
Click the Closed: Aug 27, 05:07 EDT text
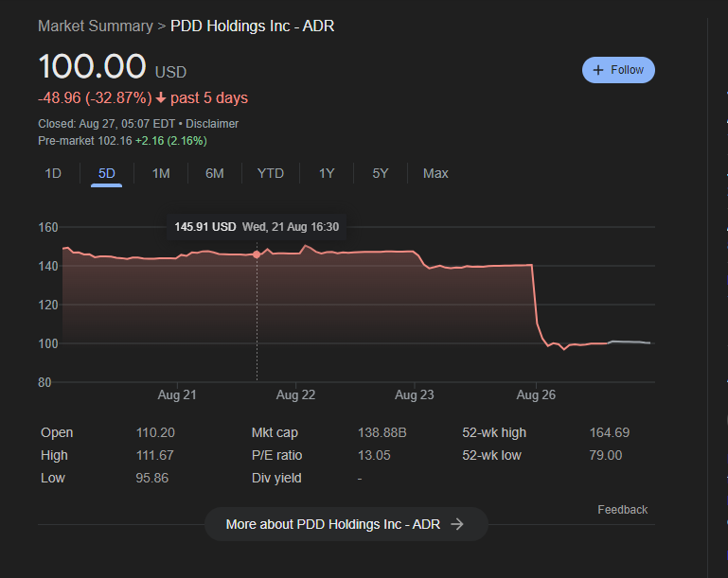106,124
